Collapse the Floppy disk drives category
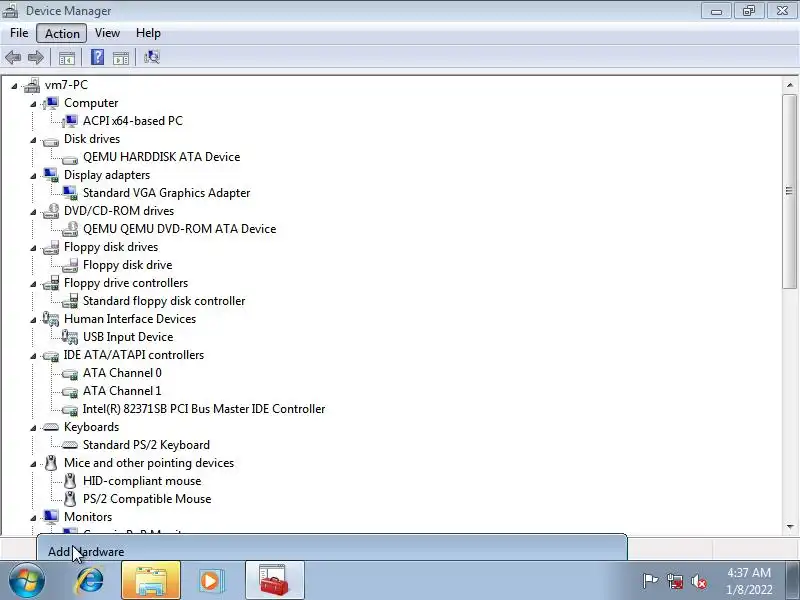 (x=33, y=248)
